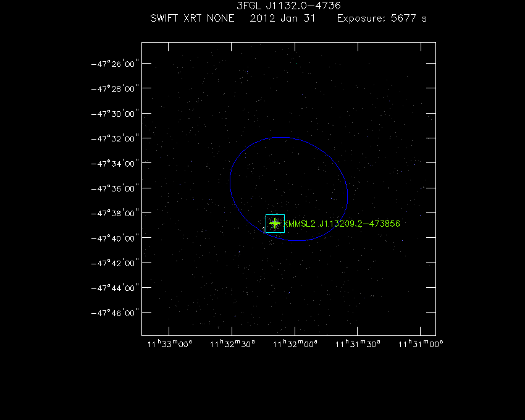
Task: Click the observation date 2012 Jan 31
Action: pyautogui.click(x=283, y=18)
